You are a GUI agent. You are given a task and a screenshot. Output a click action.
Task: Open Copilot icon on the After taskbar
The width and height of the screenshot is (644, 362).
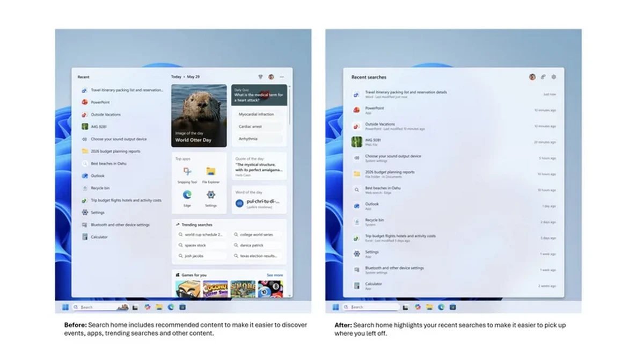(418, 307)
